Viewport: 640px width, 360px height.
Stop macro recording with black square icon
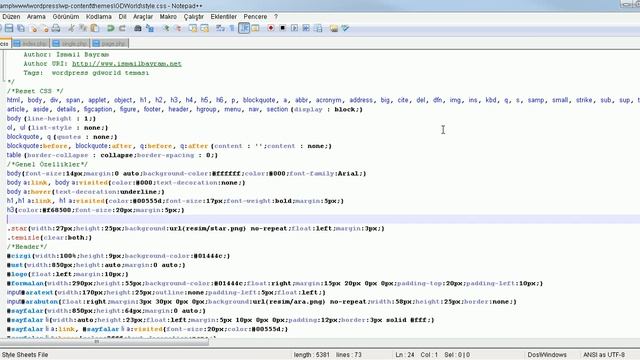click(x=282, y=28)
